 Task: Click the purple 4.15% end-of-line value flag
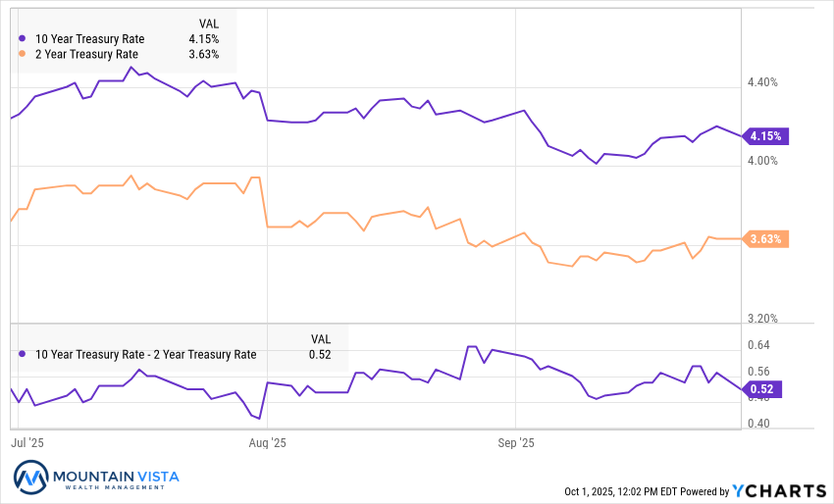click(766, 136)
